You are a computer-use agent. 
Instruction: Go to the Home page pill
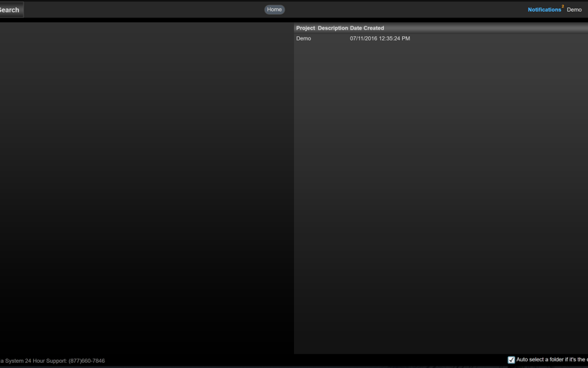click(x=274, y=10)
